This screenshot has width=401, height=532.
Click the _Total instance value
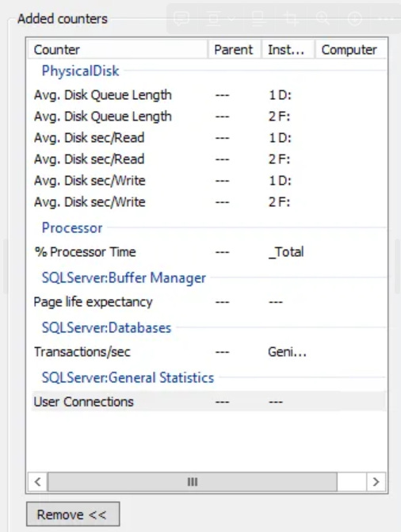tap(286, 252)
